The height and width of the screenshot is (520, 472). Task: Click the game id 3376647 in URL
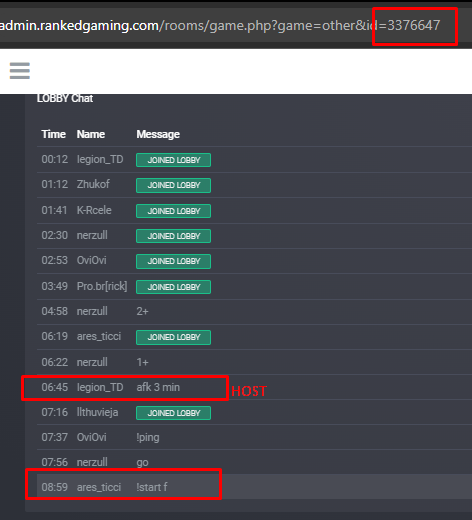pos(414,26)
